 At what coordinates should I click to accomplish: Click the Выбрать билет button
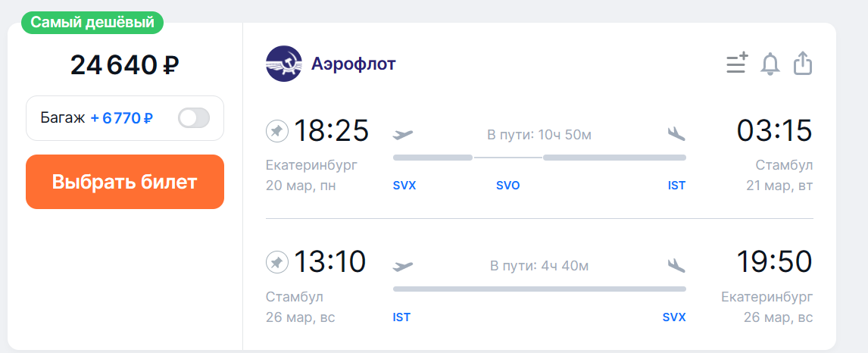(125, 182)
